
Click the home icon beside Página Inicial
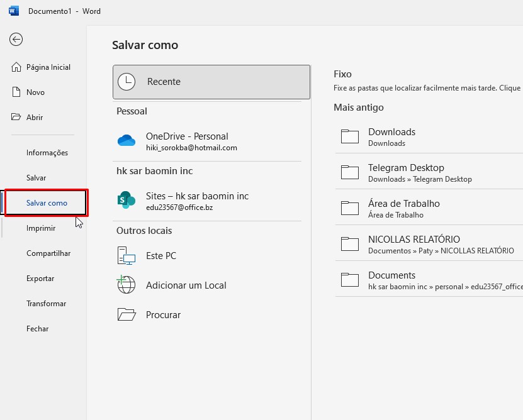point(16,67)
